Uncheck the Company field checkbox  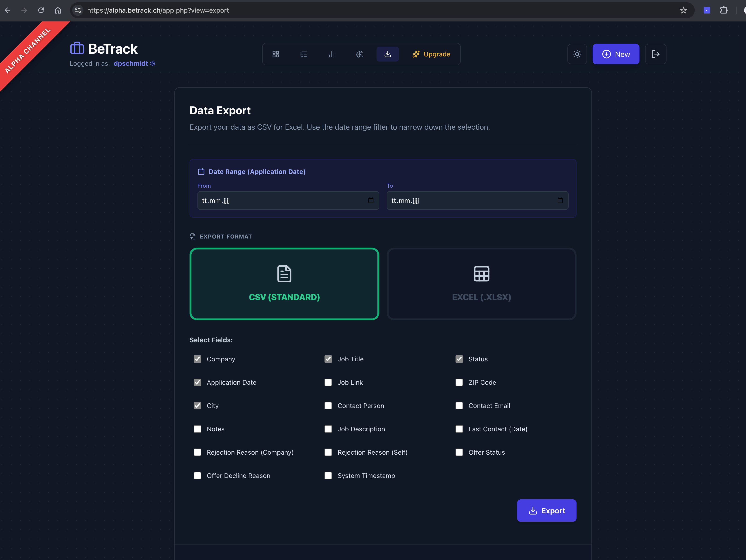click(x=198, y=359)
